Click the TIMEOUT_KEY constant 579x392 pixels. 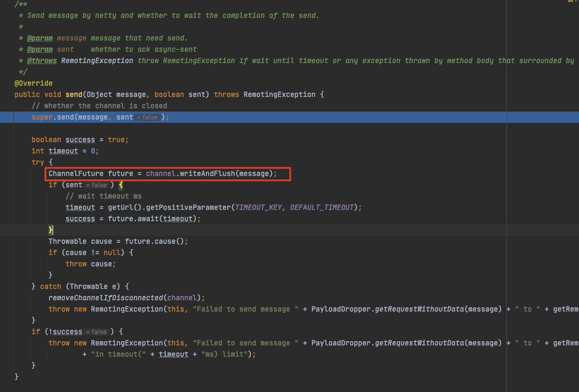(x=258, y=208)
